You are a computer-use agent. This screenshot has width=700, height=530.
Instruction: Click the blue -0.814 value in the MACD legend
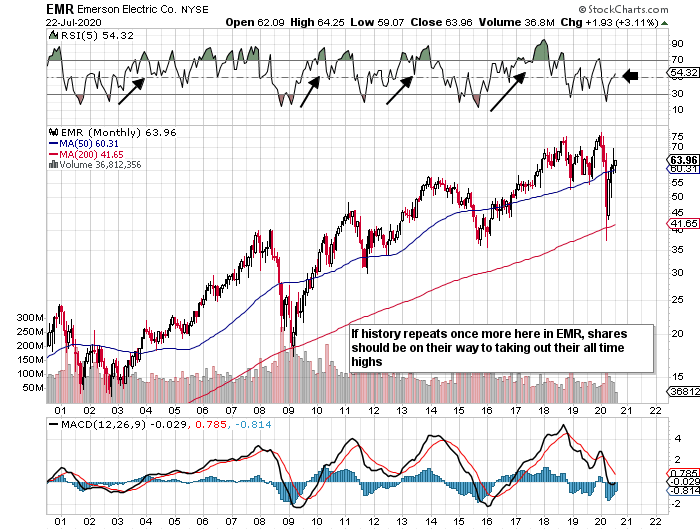(253, 424)
